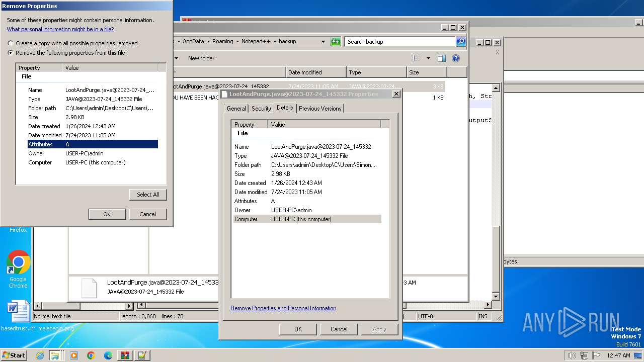The width and height of the screenshot is (644, 362).
Task: Open the Previous Versions tab
Action: (x=320, y=109)
